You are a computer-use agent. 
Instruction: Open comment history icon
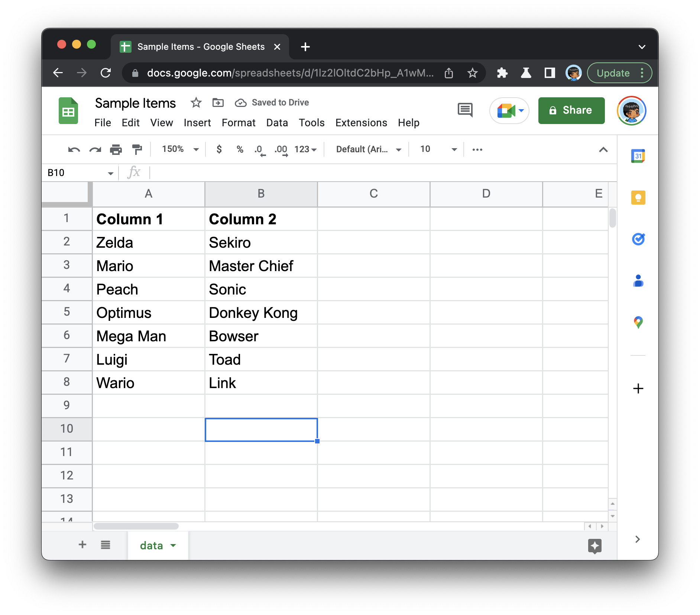[x=465, y=110]
